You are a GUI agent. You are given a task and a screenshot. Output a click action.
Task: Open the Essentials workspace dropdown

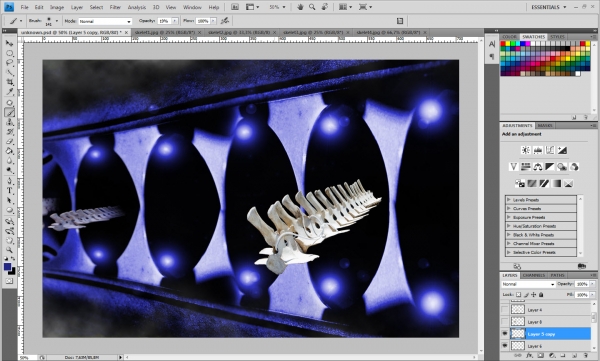pos(548,7)
